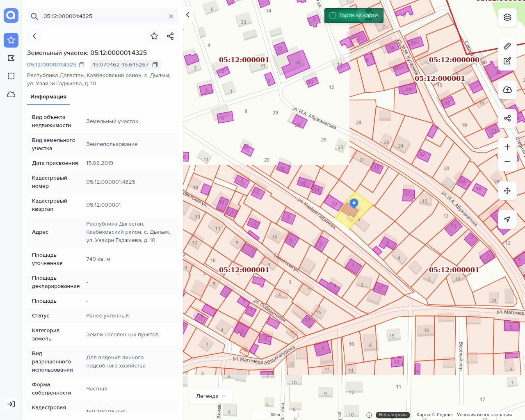Open the map layers panel

pos(507,17)
